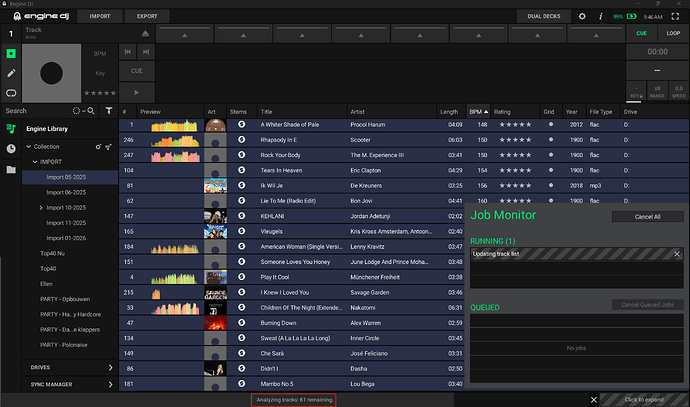Set star rating on the deck track

pos(100,93)
